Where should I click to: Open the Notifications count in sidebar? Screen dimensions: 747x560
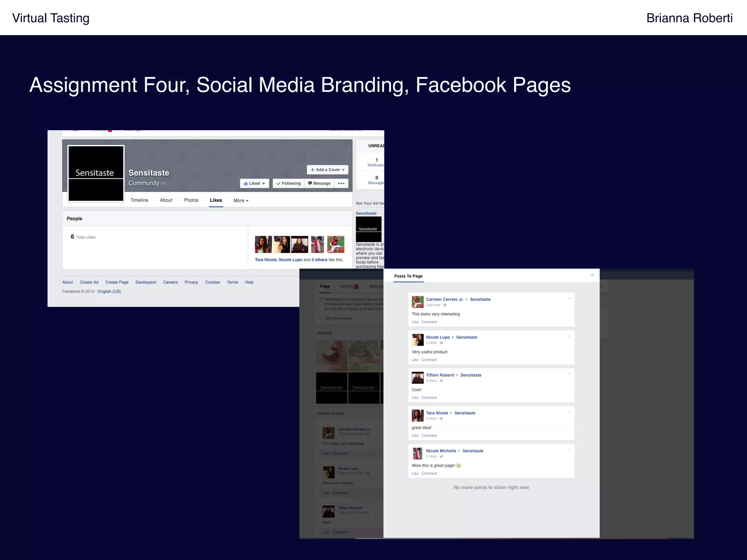(x=376, y=162)
